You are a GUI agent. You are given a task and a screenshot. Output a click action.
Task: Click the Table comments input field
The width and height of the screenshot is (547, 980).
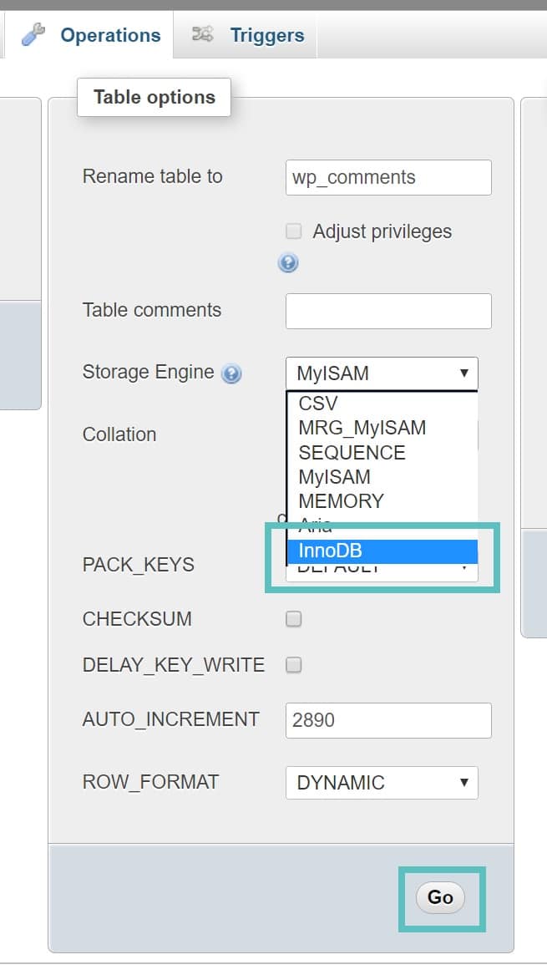coord(387,310)
